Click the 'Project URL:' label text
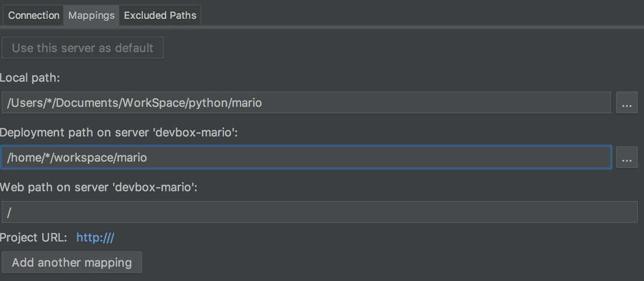 34,238
